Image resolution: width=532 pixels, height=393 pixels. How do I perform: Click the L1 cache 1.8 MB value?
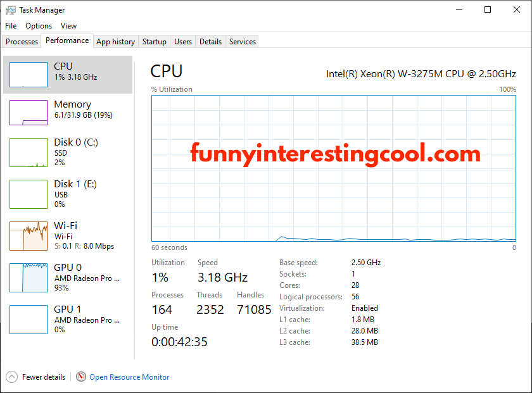(363, 320)
